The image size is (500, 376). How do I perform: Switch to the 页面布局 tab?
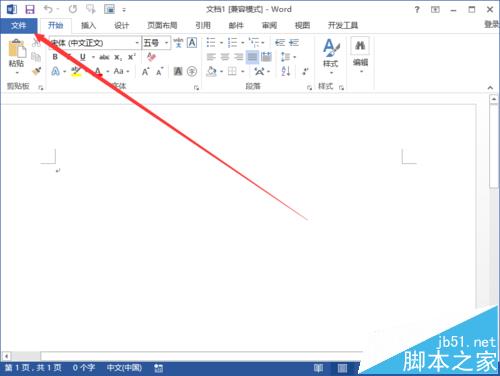coord(162,25)
